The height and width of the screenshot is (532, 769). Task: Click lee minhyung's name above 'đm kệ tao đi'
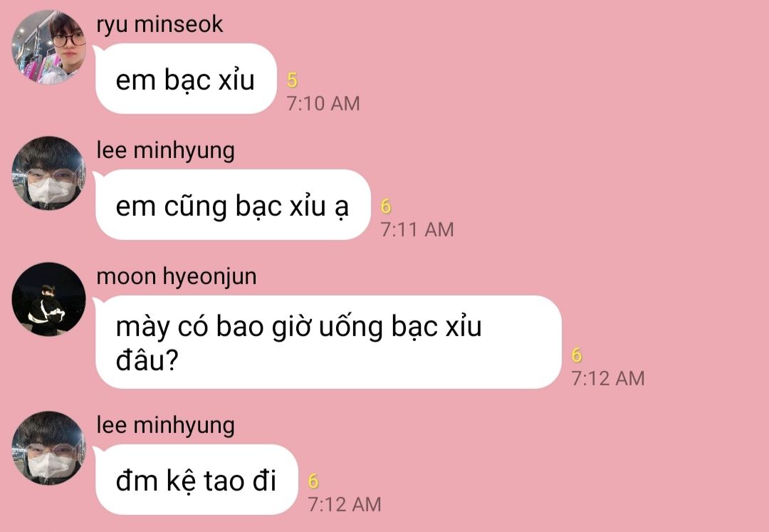pos(165,426)
